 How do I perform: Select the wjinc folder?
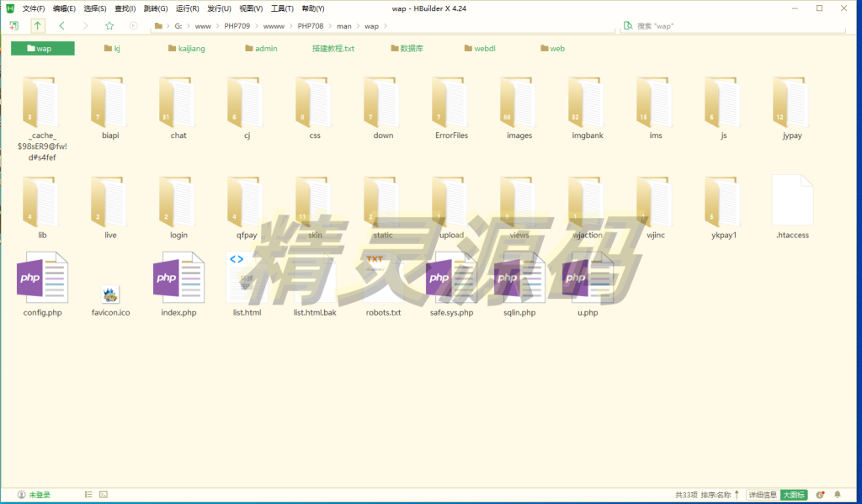coord(656,208)
